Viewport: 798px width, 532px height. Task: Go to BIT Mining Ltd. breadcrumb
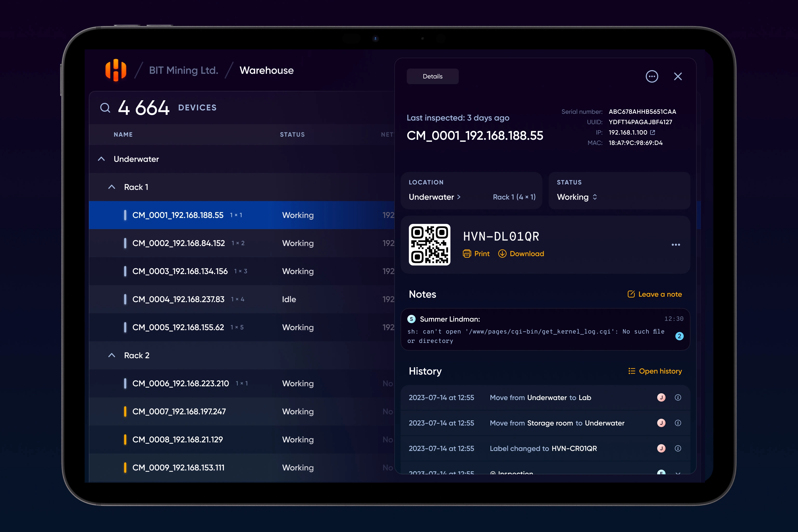pos(184,70)
